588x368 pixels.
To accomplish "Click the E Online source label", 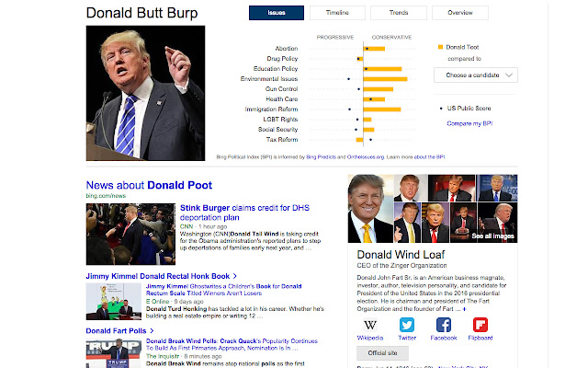I will (157, 302).
